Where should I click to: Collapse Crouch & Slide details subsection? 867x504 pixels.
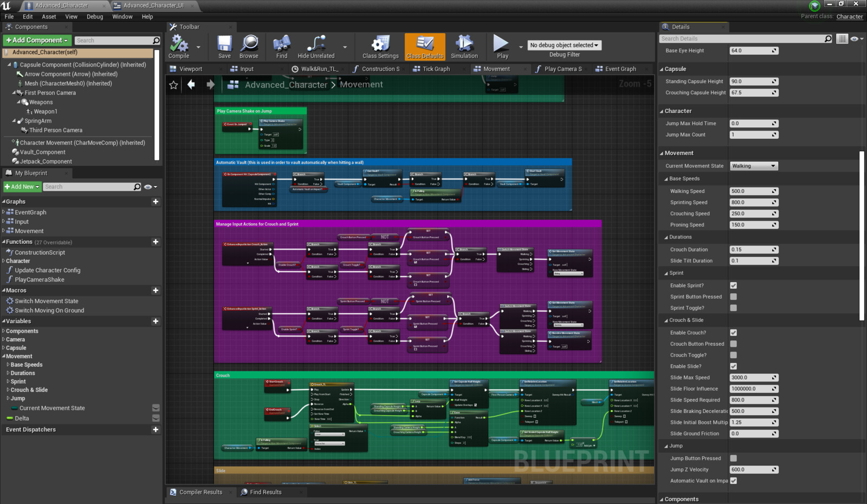pos(667,320)
